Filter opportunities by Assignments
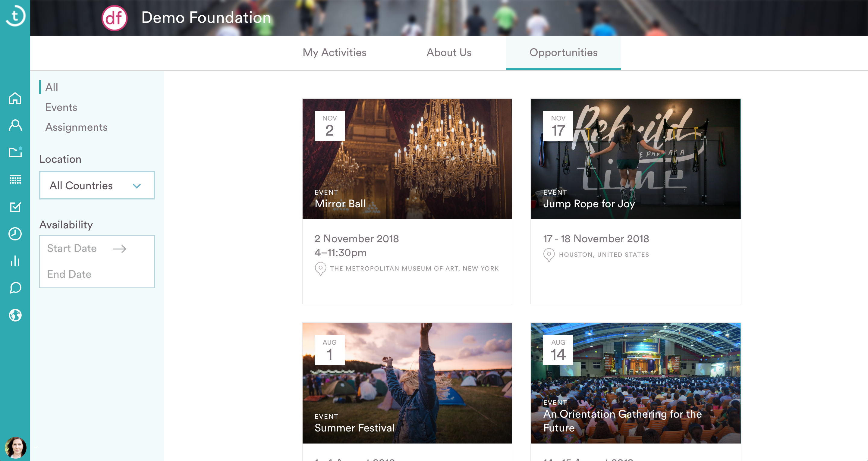Viewport: 868px width, 461px height. pyautogui.click(x=77, y=127)
